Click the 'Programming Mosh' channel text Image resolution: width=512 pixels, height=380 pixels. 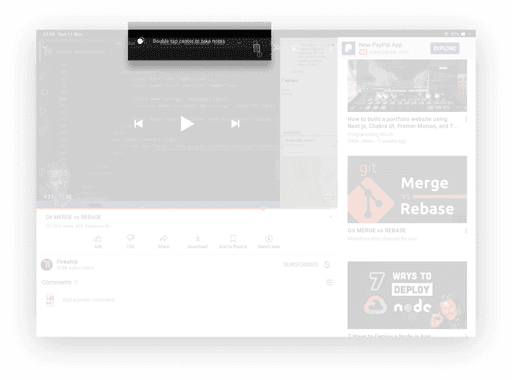pyautogui.click(x=370, y=134)
